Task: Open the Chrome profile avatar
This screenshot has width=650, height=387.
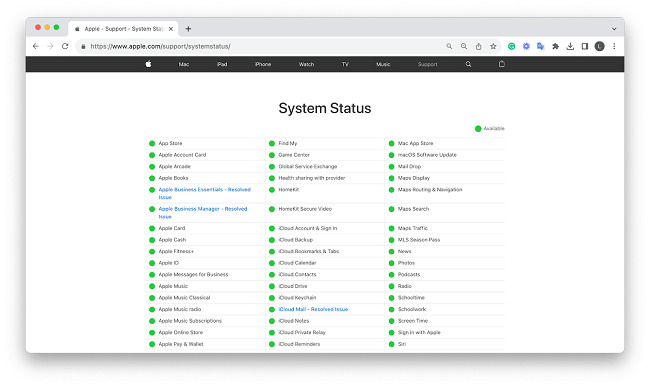Action: click(x=599, y=46)
